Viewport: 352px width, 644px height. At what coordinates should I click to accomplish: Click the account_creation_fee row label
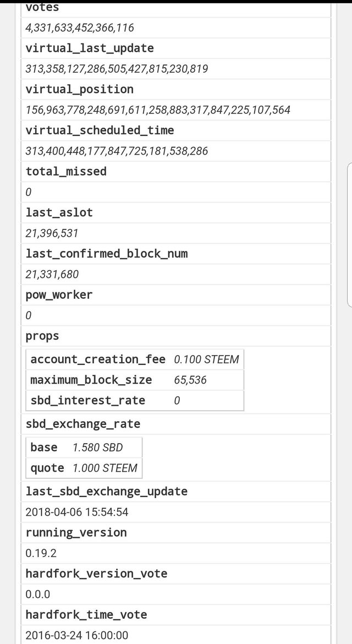point(98,359)
